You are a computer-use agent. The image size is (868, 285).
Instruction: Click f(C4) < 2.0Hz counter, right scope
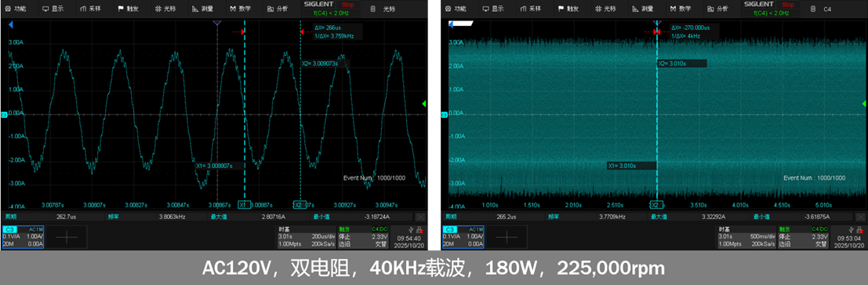pyautogui.click(x=772, y=13)
